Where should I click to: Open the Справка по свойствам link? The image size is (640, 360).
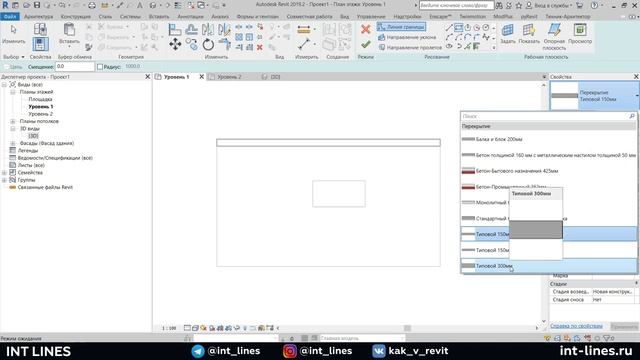[x=576, y=326]
